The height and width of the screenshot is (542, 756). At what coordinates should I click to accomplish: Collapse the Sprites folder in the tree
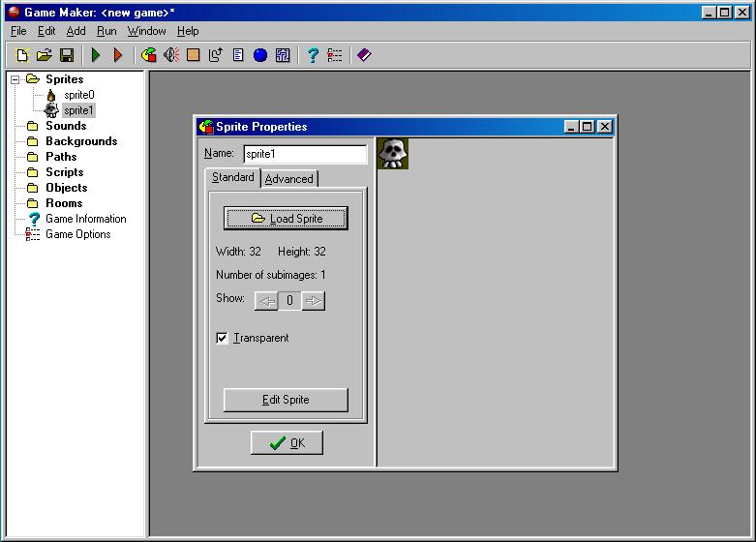15,79
